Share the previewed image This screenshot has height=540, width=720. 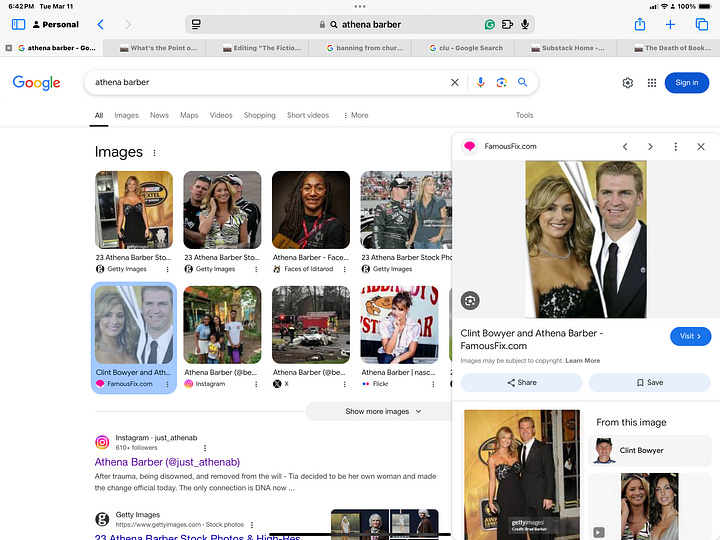coord(521,382)
